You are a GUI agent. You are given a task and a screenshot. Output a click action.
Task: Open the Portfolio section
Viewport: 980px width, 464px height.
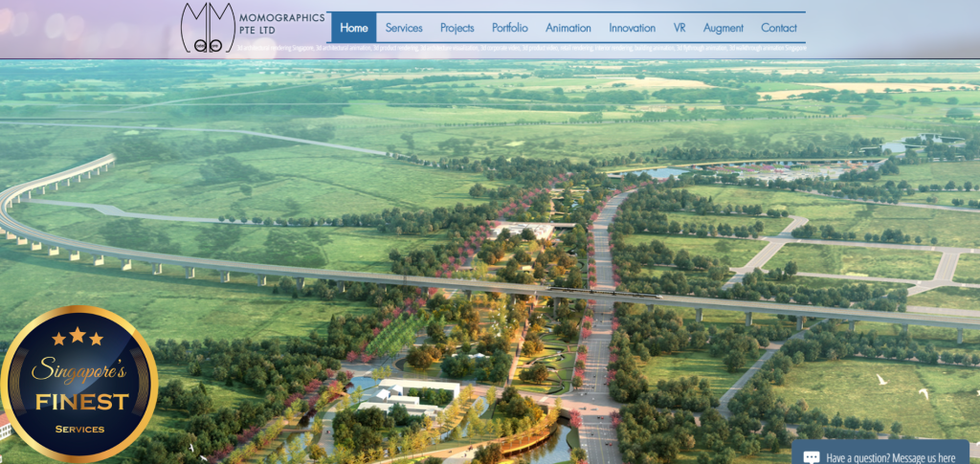[509, 28]
